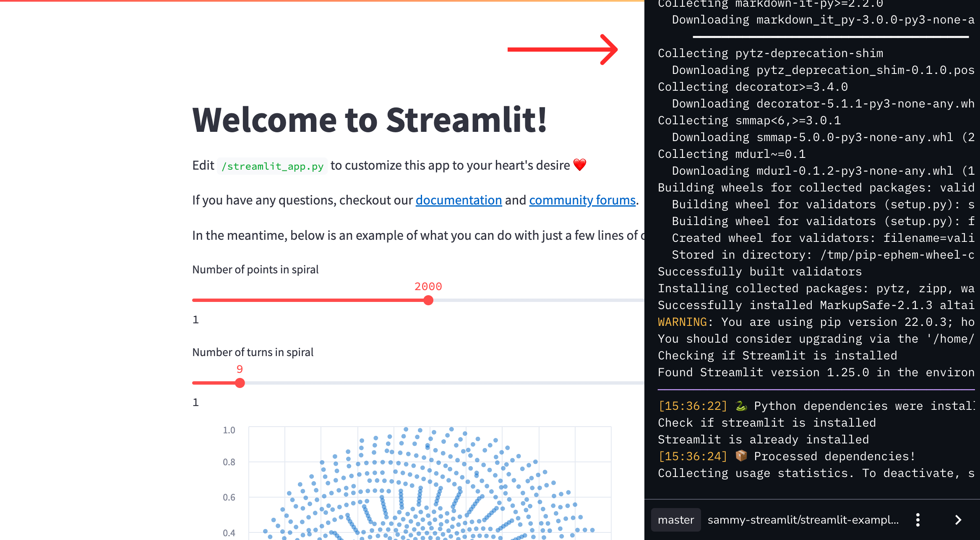The width and height of the screenshot is (980, 540).
Task: Click the red heart emoji in the app text
Action: tap(580, 165)
